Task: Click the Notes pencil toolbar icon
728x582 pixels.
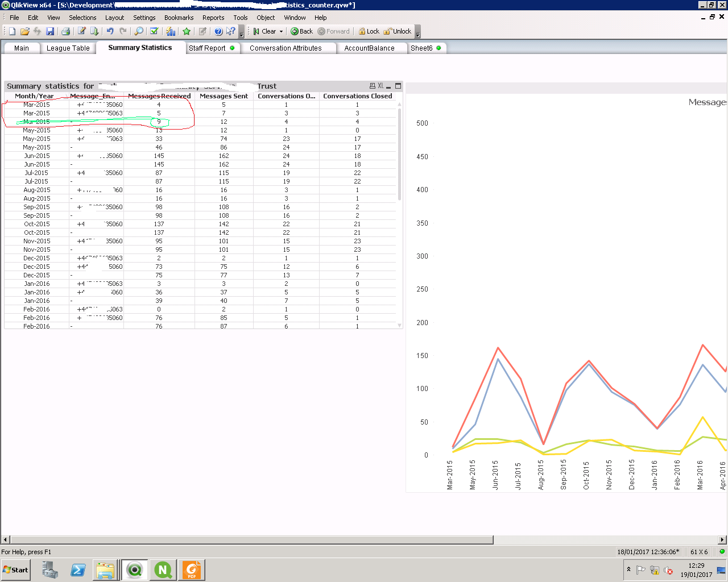Action: pyautogui.click(x=202, y=31)
